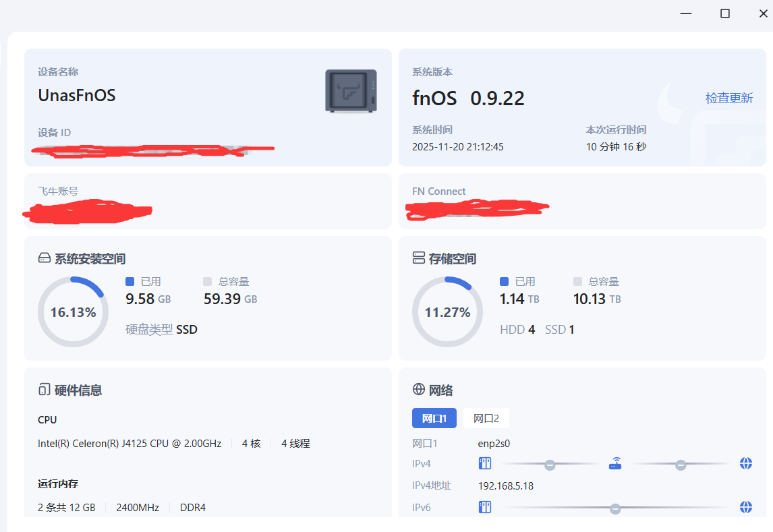Switch to the 网口2 tab

coord(486,418)
